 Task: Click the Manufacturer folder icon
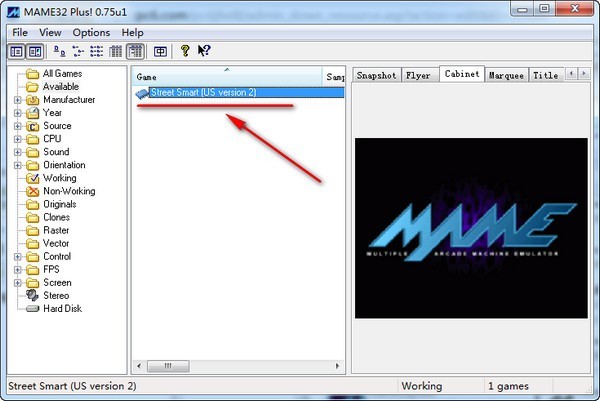(33, 100)
